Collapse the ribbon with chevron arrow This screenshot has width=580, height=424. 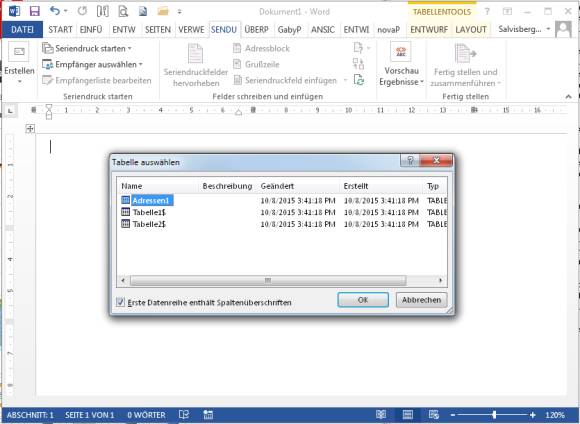pos(569,97)
